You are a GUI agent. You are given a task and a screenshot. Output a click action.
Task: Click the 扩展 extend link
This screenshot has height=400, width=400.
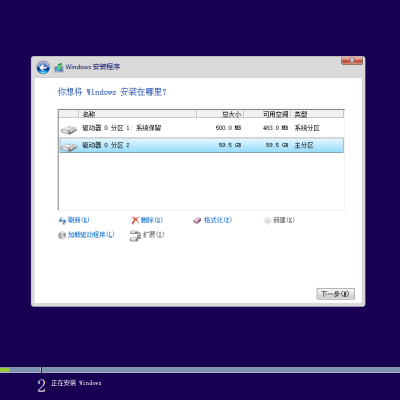click(x=153, y=235)
